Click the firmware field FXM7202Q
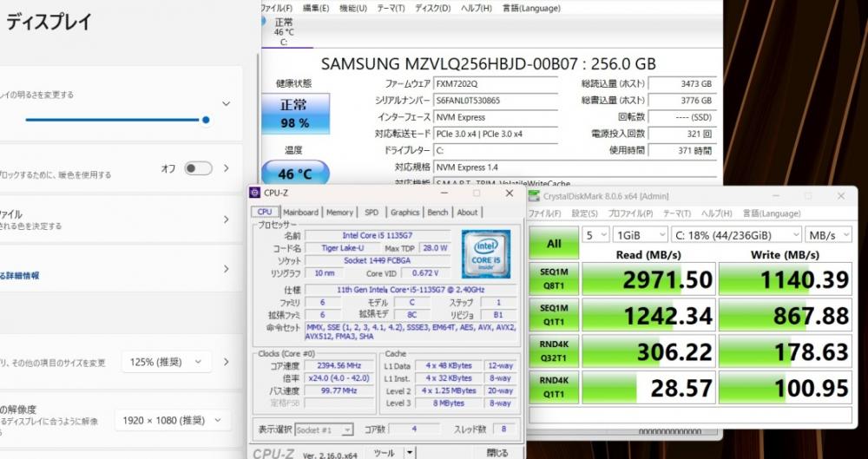Screen dimensions: 868x459 (x=496, y=84)
